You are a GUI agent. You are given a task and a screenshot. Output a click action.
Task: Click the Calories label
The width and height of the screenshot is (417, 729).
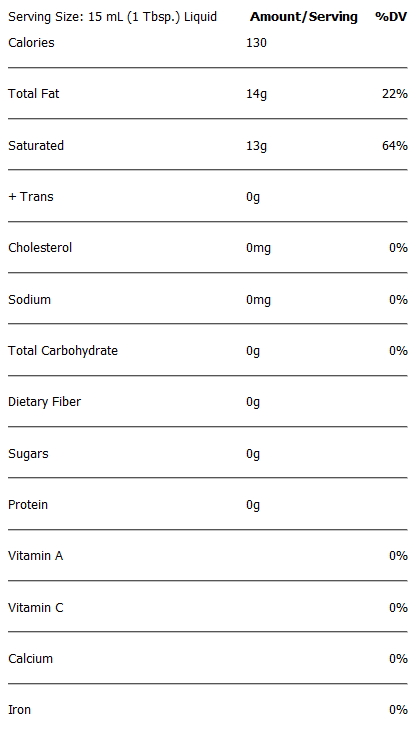tap(31, 43)
